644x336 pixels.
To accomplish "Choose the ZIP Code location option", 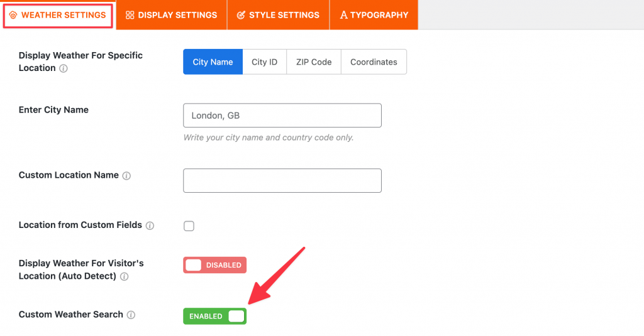I will click(314, 62).
